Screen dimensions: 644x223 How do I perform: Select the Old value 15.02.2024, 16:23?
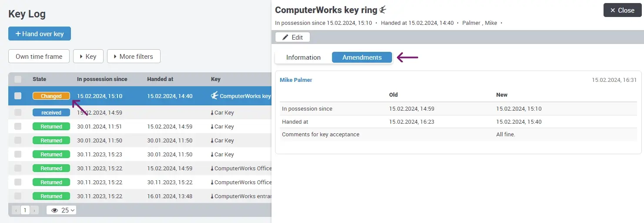(412, 122)
